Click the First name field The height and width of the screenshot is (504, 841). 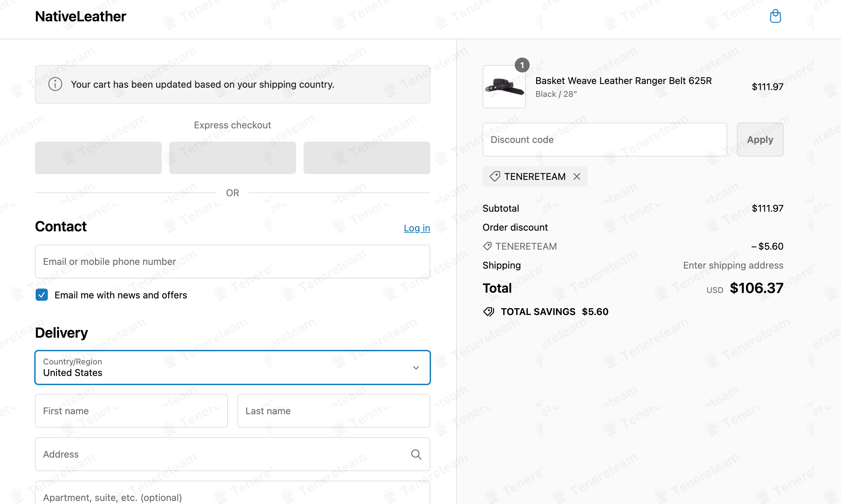tap(131, 411)
